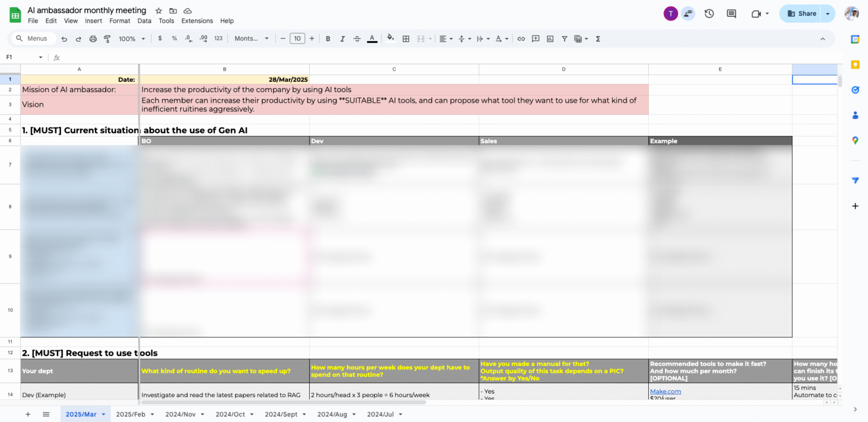Image resolution: width=868 pixels, height=422 pixels.
Task: Star the document title
Action: click(159, 11)
